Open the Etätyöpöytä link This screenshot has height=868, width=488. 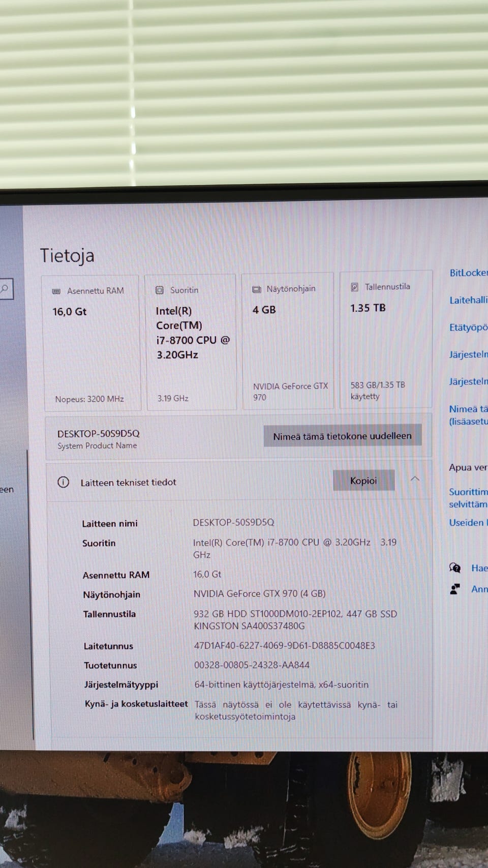[x=468, y=327]
